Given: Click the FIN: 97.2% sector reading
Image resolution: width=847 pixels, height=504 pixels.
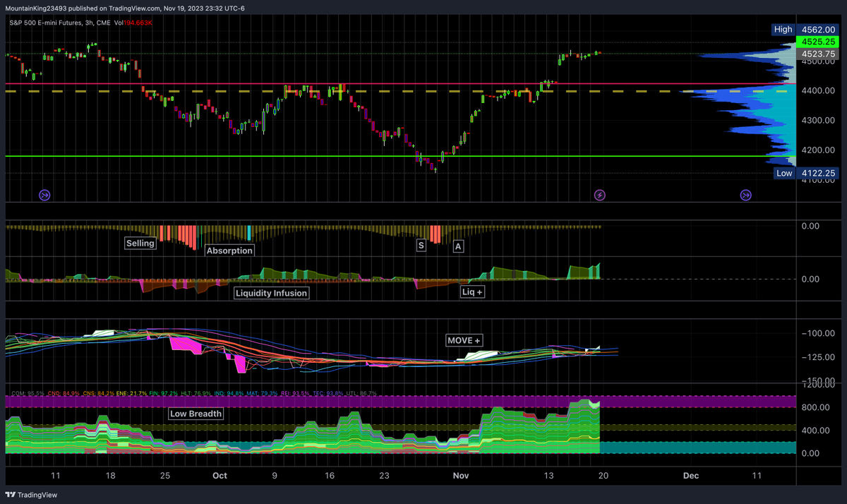Looking at the screenshot, I should click(x=164, y=393).
